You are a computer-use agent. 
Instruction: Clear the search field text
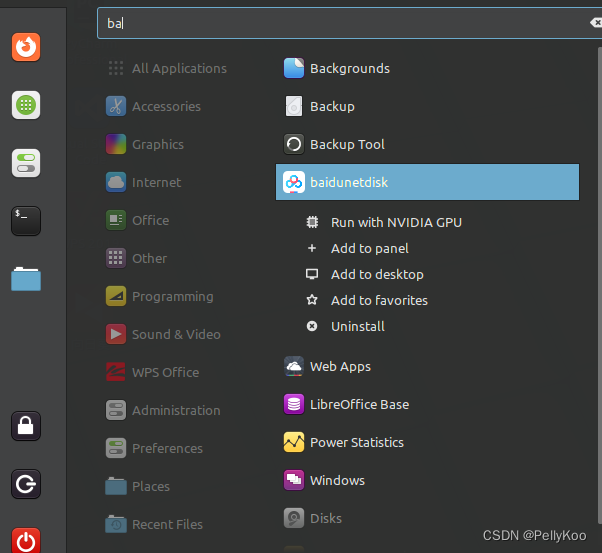(595, 23)
